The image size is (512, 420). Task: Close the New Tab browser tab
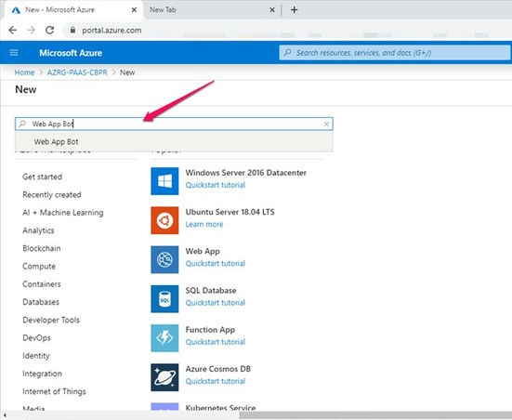(271, 10)
